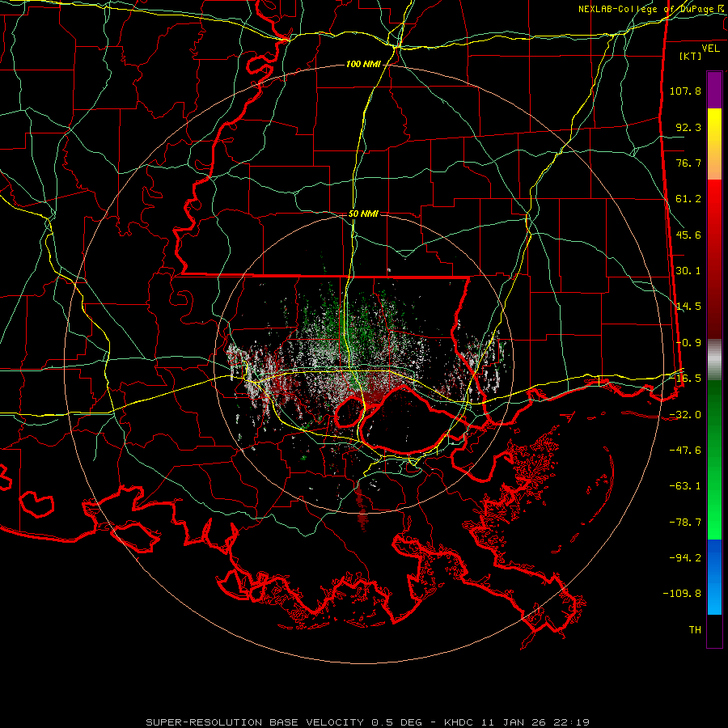
Task: Click the VEL legend title
Action: pyautogui.click(x=710, y=49)
